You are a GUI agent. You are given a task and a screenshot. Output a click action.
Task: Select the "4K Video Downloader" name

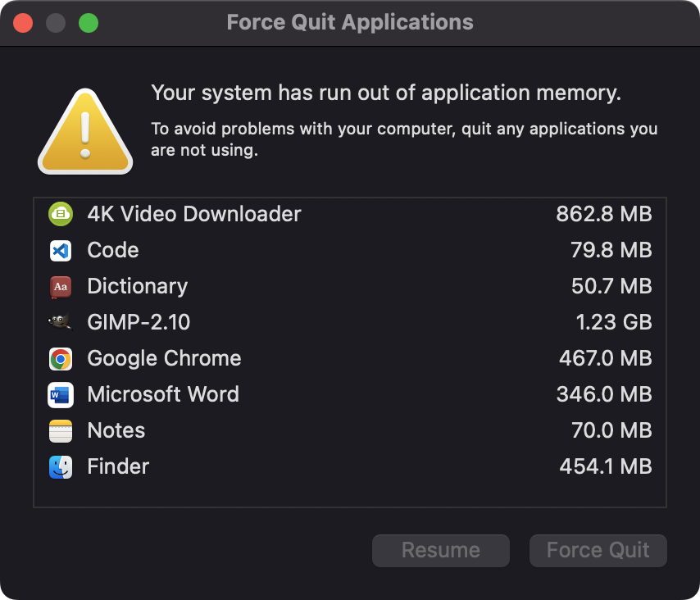(x=194, y=214)
